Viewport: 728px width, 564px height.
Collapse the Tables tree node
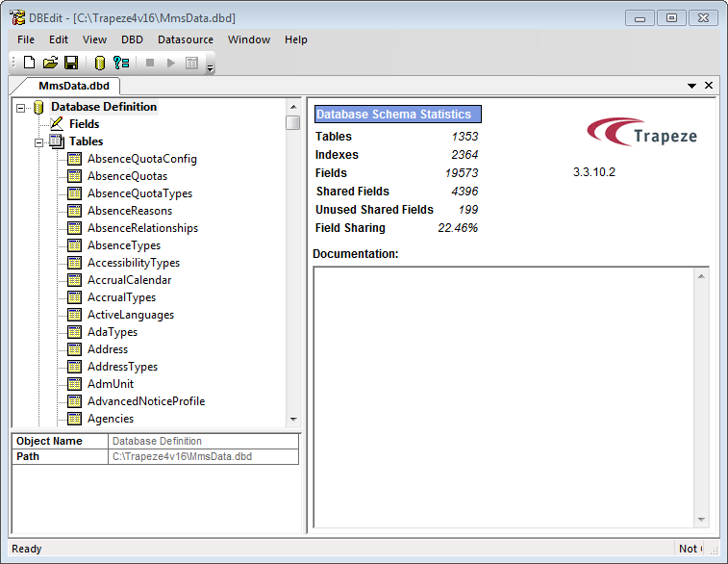click(x=38, y=141)
